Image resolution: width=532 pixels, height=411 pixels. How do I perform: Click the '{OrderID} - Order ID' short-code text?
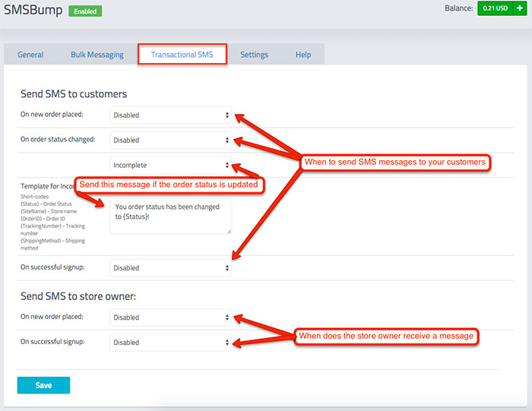(x=43, y=219)
